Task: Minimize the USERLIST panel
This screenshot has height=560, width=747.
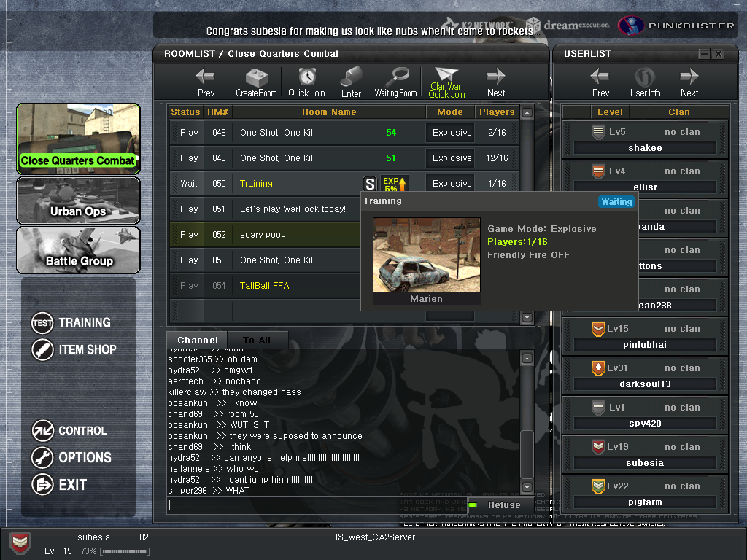Action: 704,54
